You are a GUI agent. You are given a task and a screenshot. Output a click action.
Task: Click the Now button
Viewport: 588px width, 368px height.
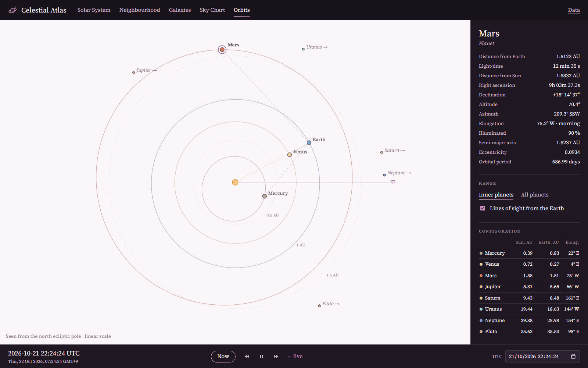pos(223,356)
